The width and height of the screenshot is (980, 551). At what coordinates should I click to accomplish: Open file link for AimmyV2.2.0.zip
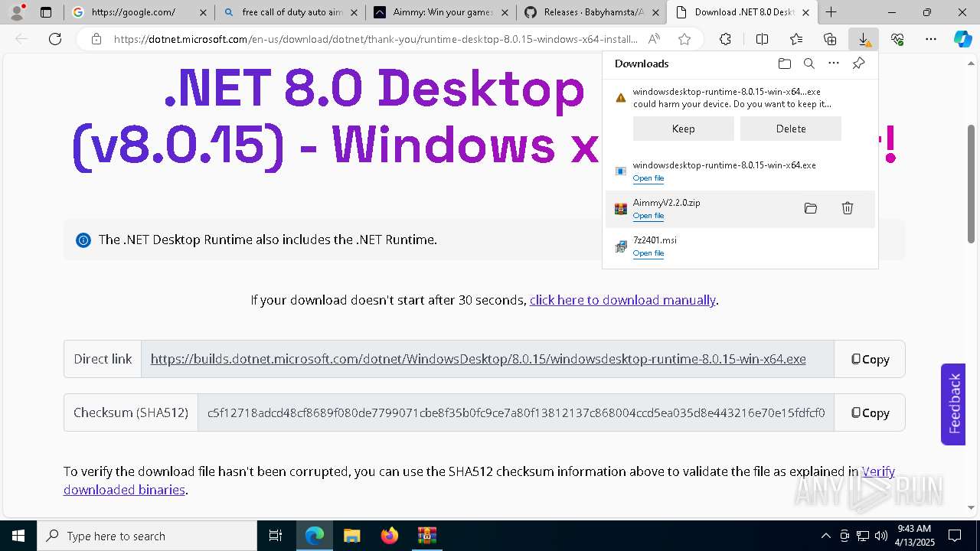(x=648, y=216)
